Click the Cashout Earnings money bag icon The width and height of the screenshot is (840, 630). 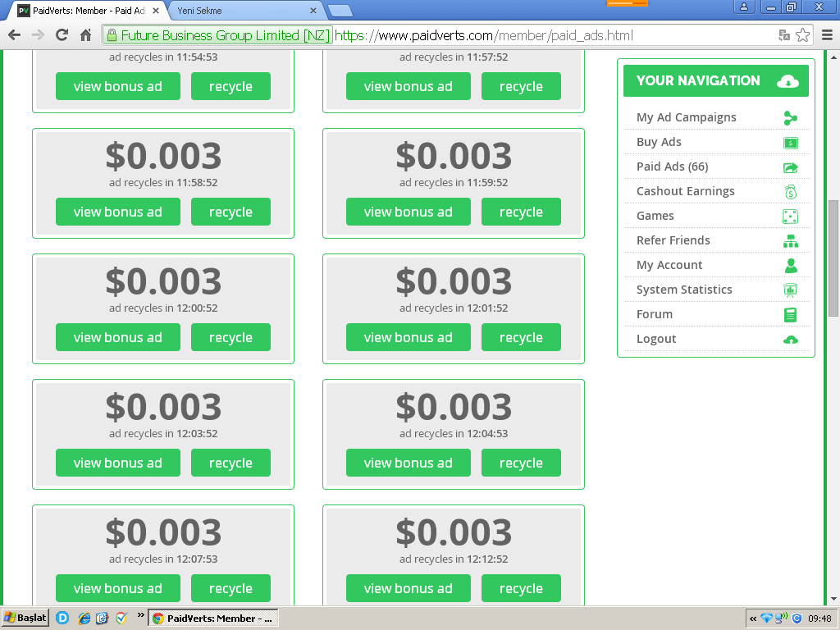(790, 192)
